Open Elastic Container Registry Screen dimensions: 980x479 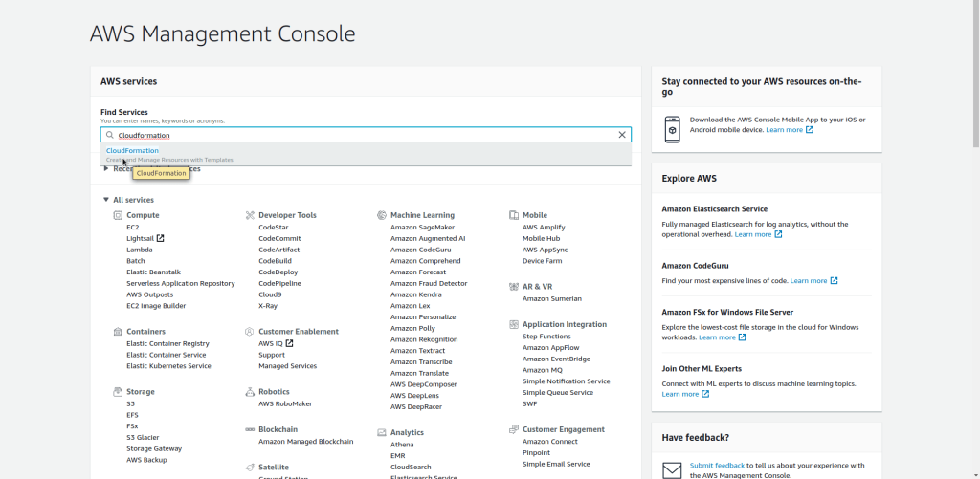pyautogui.click(x=167, y=343)
